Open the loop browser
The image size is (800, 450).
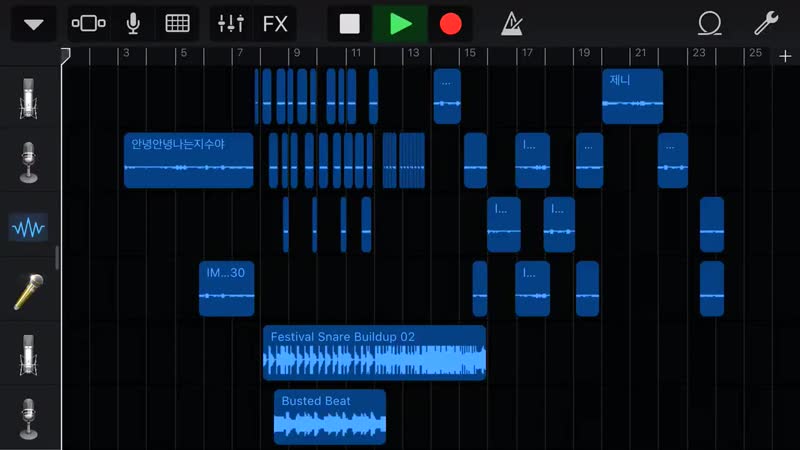710,24
